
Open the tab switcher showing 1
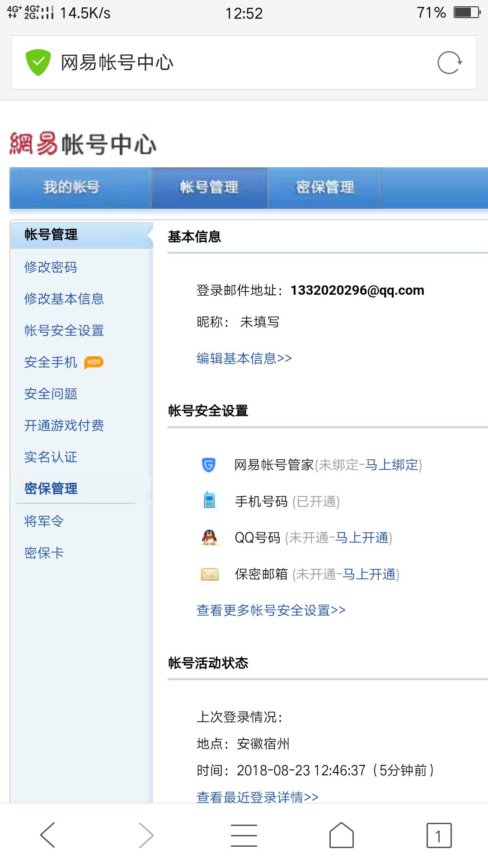pos(439,835)
